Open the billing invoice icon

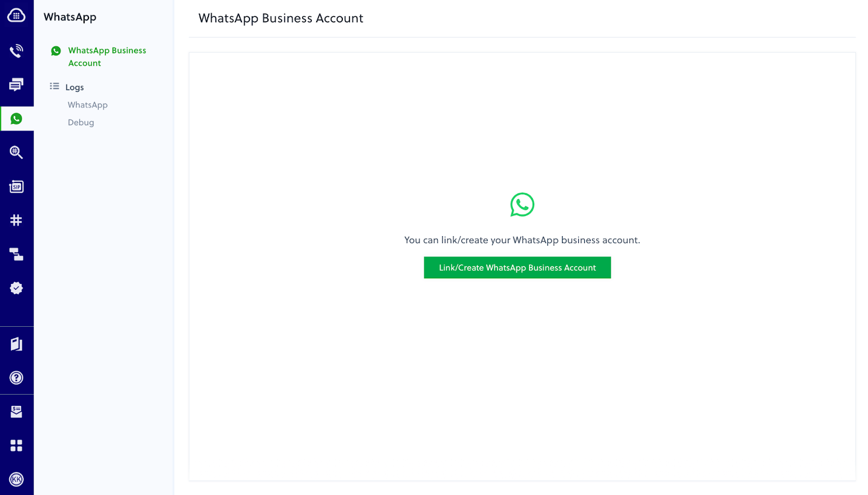click(16, 412)
